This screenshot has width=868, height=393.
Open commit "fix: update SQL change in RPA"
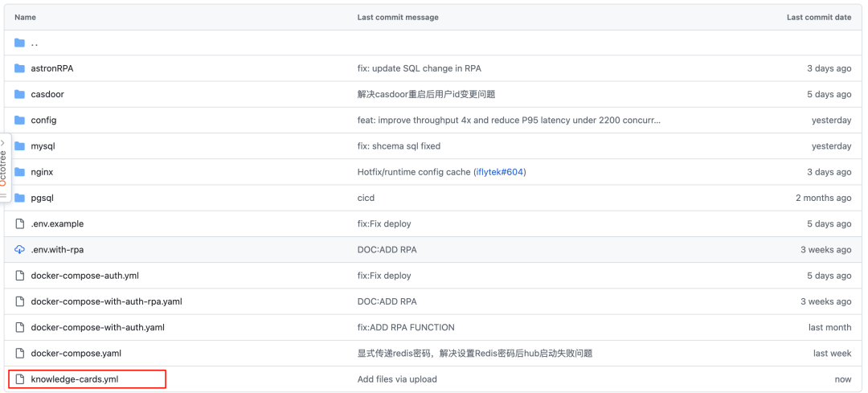[x=419, y=68]
